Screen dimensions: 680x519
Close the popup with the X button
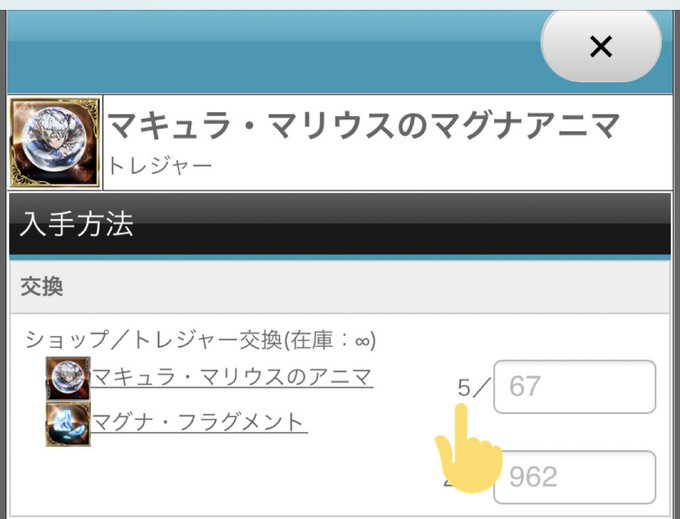[601, 46]
